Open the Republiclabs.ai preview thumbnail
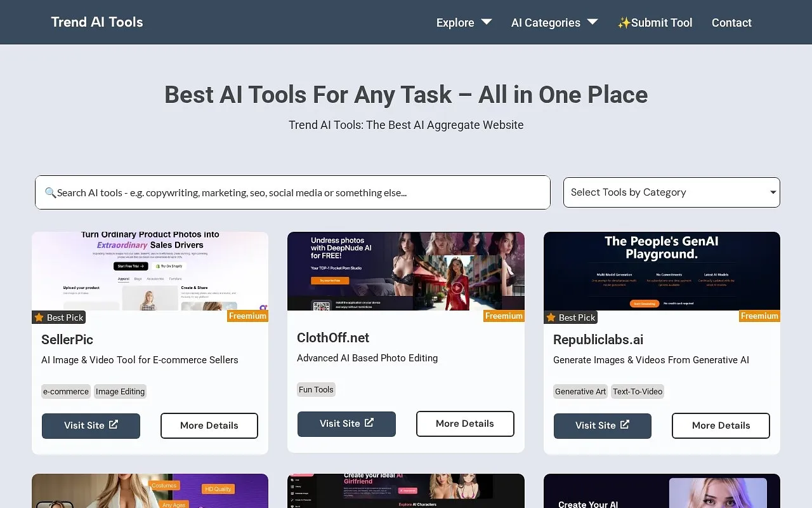Viewport: 812px width, 508px height. click(662, 271)
